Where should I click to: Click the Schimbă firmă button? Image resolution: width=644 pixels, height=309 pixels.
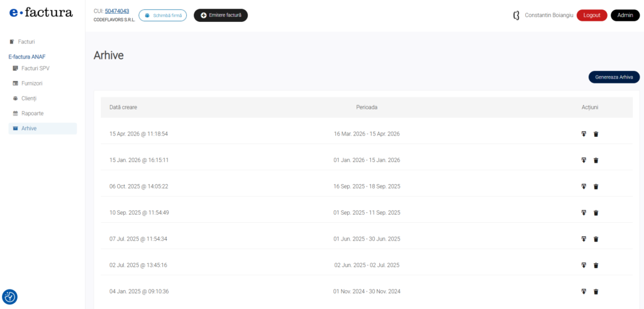point(162,15)
